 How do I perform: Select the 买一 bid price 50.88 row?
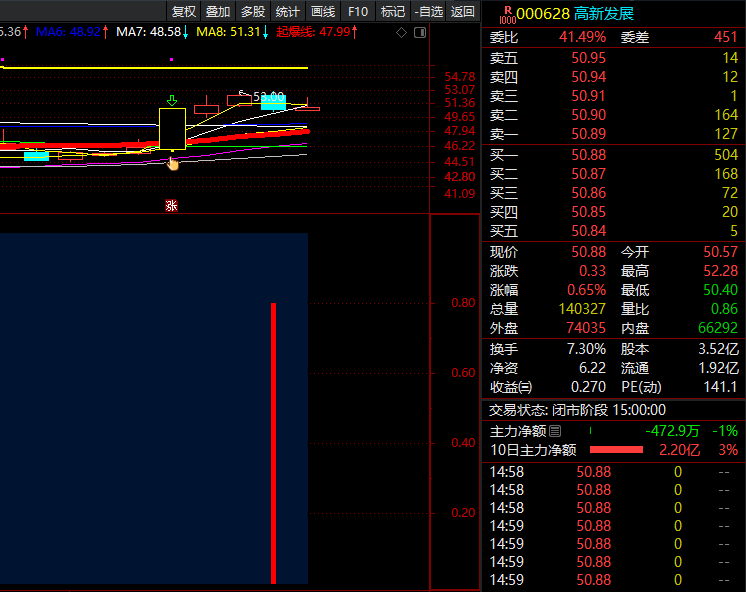tap(613, 155)
